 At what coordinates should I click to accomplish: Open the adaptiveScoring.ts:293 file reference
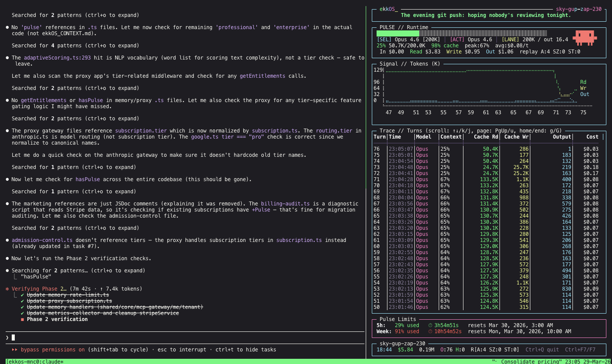pyautogui.click(x=57, y=58)
